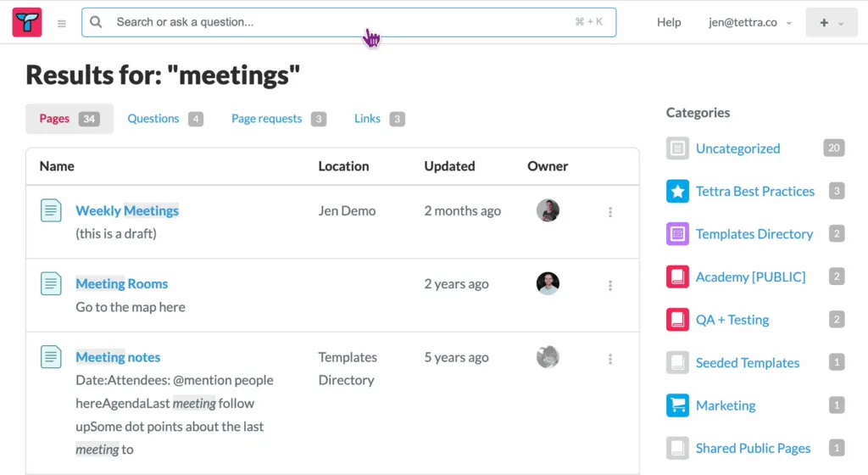Select the Links results tab
The height and width of the screenshot is (475, 868).
point(379,119)
